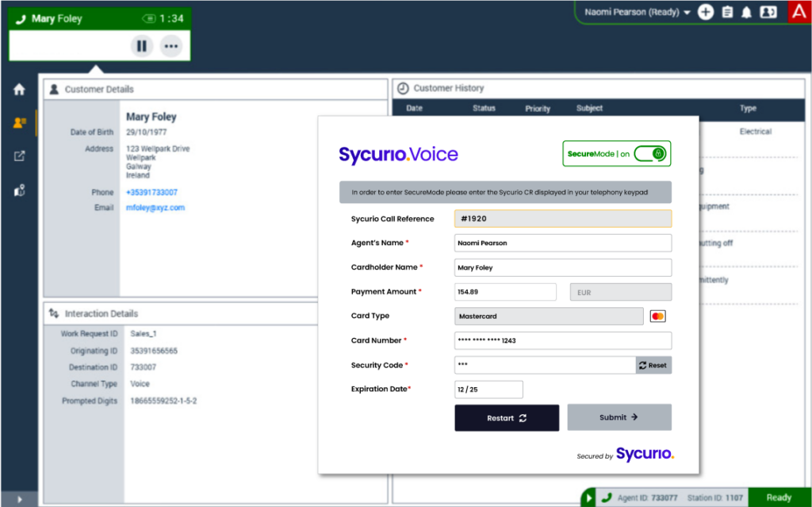Click the Payment Amount field
This screenshot has height=507, width=812.
(505, 292)
